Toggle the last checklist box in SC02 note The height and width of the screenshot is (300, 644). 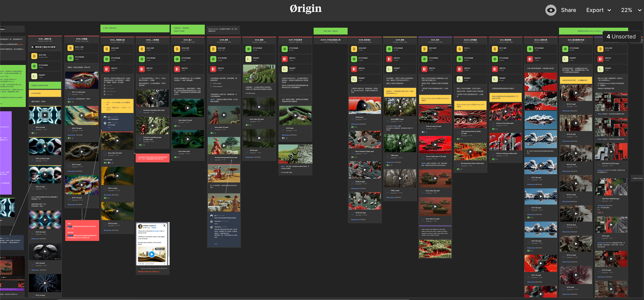[x=105, y=94]
